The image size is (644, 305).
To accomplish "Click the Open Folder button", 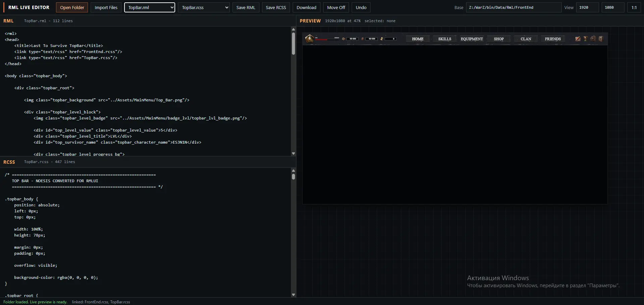I will pos(72,7).
